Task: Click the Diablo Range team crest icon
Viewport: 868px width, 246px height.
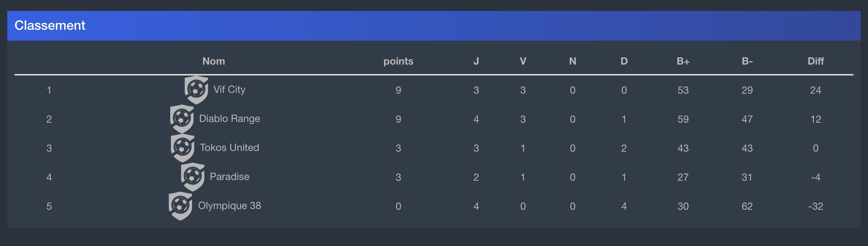Action: click(182, 119)
